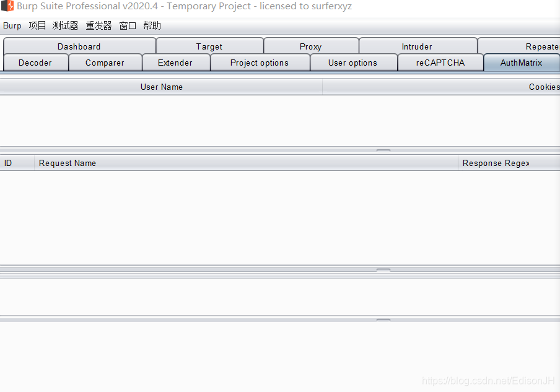Click the User Name column header

click(x=161, y=87)
